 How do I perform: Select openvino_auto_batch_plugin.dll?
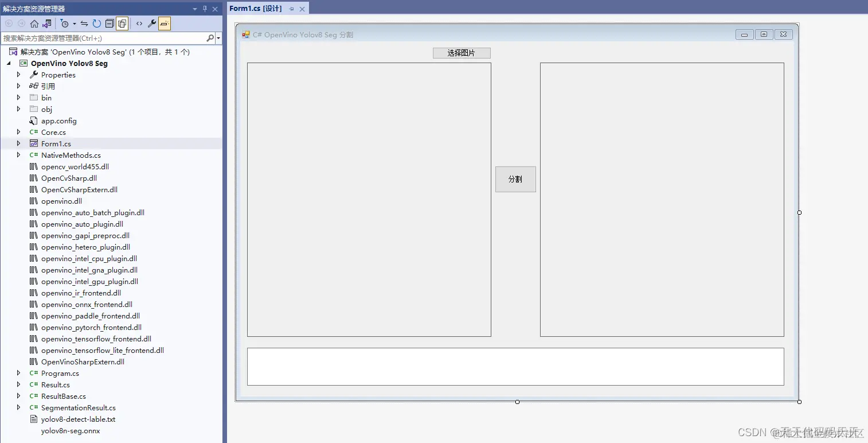93,212
